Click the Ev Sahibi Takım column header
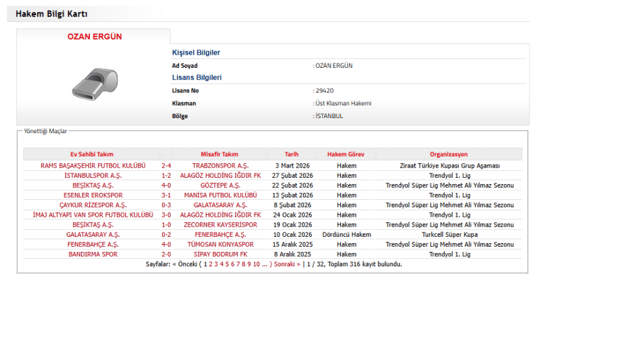644x348 pixels. 92,154
